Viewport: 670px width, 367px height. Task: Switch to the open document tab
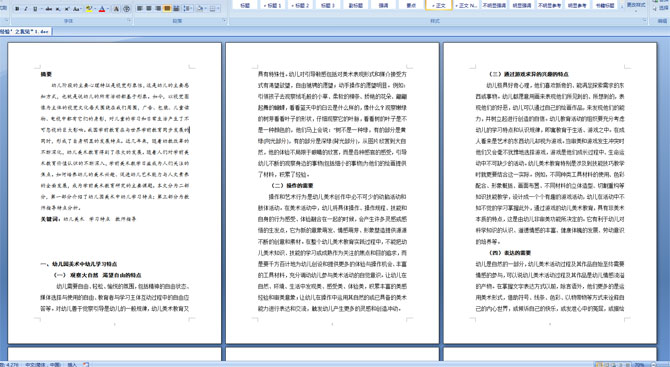point(26,31)
